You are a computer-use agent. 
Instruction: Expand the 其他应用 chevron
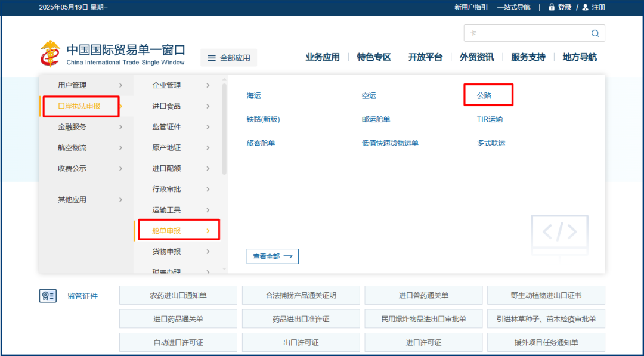pos(120,200)
